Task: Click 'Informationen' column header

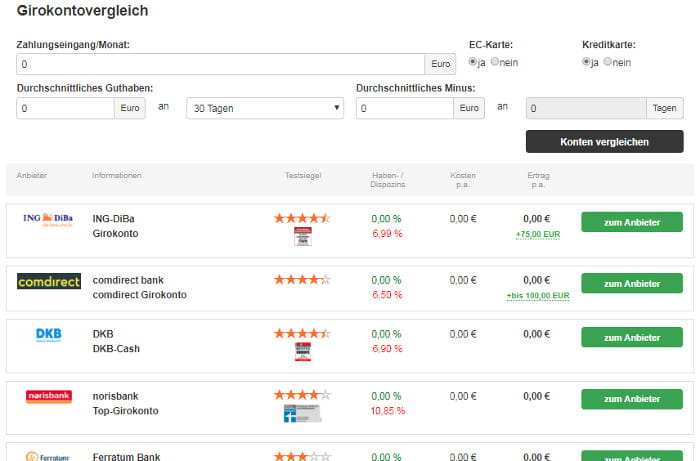Action: (117, 175)
